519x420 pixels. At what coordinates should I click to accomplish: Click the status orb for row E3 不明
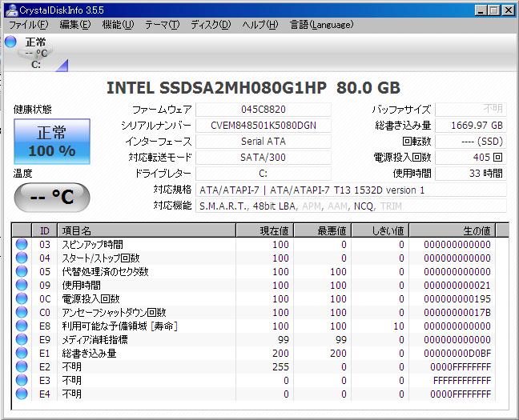click(x=22, y=380)
